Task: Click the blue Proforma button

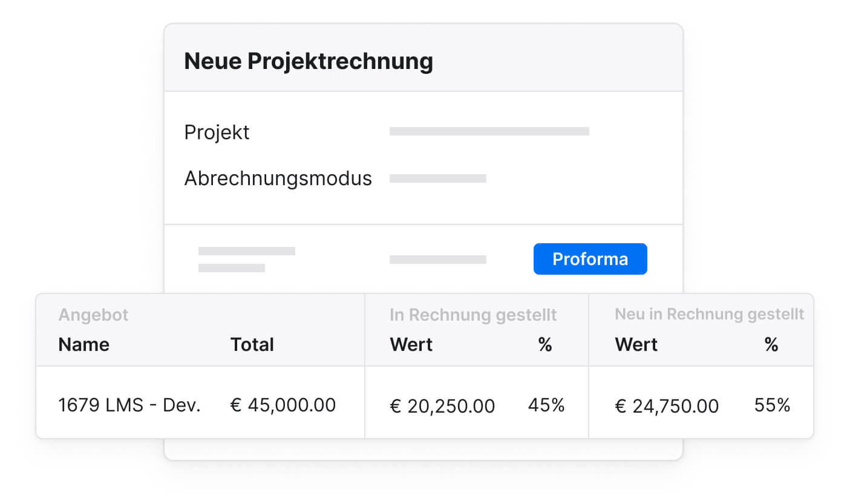Action: (590, 259)
